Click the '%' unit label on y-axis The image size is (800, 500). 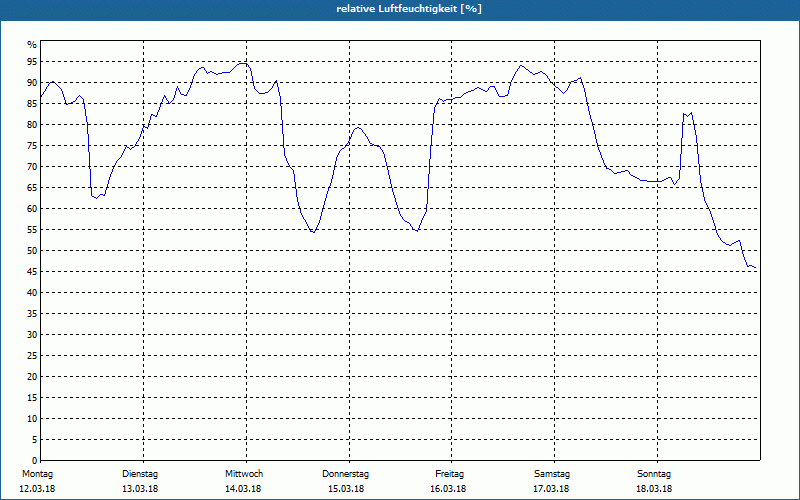[x=32, y=45]
